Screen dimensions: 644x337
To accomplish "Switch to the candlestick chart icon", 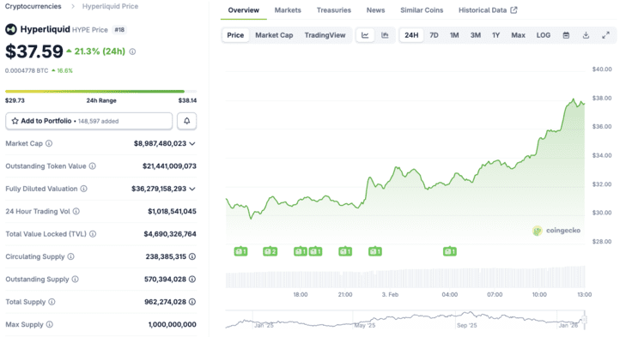I will tap(385, 35).
